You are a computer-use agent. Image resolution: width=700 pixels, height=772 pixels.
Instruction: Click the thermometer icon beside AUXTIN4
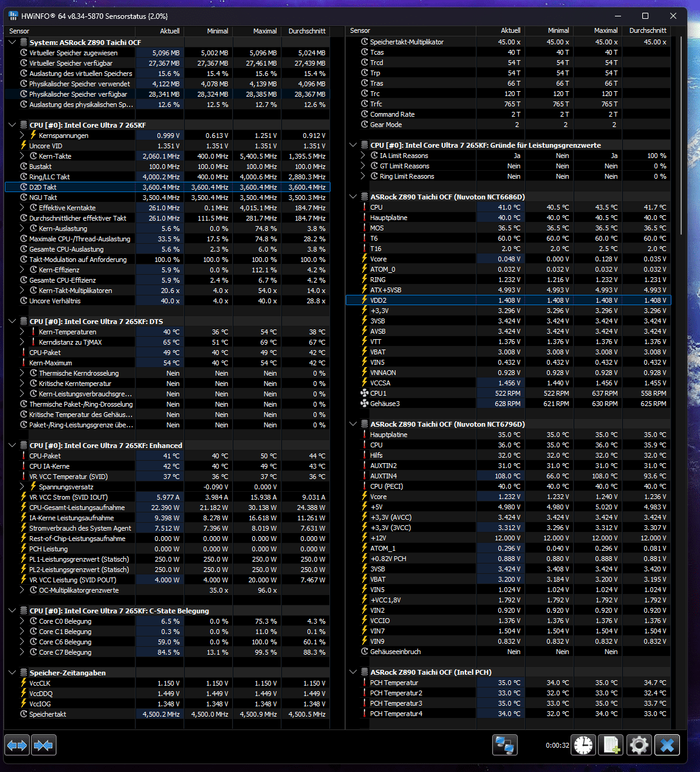tap(365, 476)
